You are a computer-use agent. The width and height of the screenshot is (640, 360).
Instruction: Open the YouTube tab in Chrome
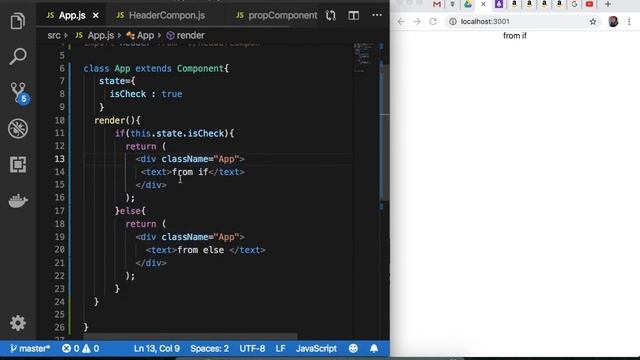589,4
